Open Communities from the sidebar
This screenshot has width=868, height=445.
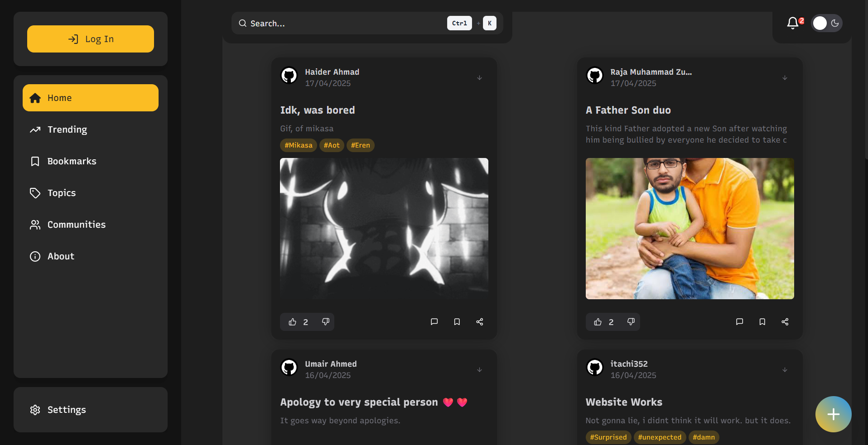click(x=76, y=225)
